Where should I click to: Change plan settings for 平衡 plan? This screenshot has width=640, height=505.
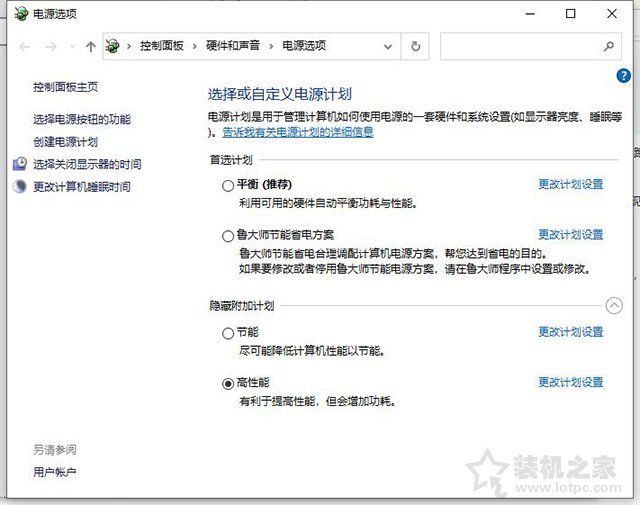[571, 184]
